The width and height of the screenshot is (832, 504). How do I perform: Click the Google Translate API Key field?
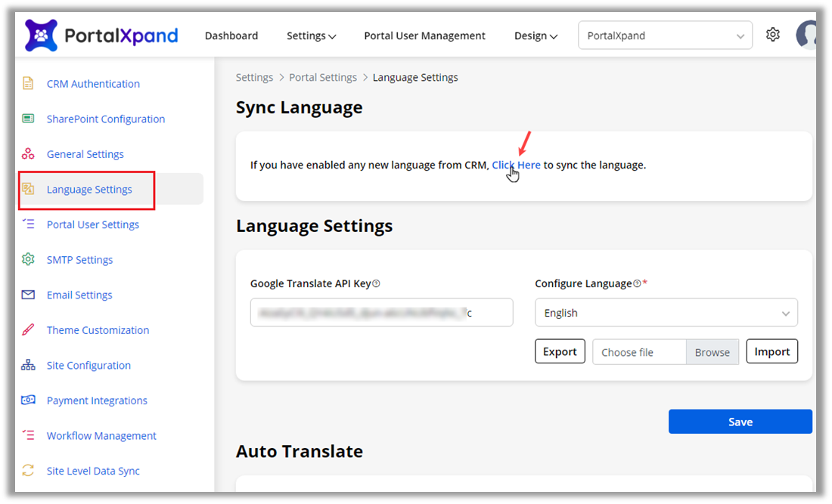(x=381, y=313)
